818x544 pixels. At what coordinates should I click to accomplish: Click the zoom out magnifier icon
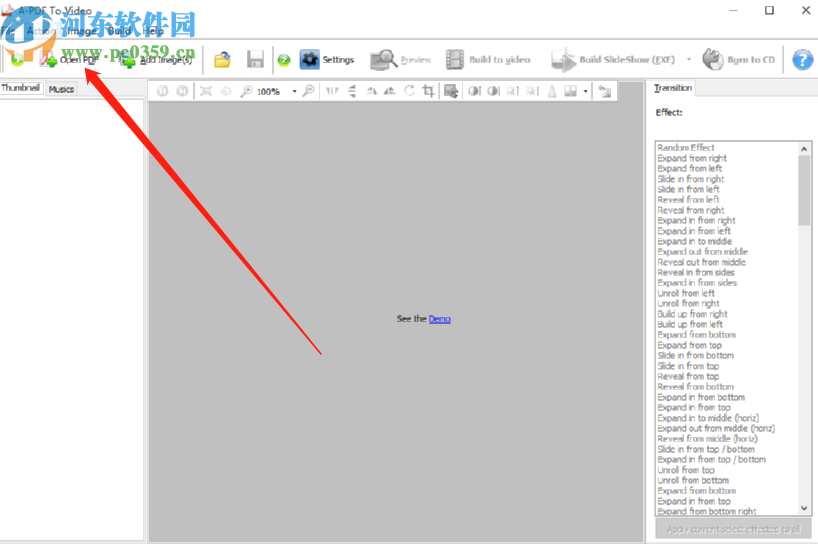tap(308, 91)
